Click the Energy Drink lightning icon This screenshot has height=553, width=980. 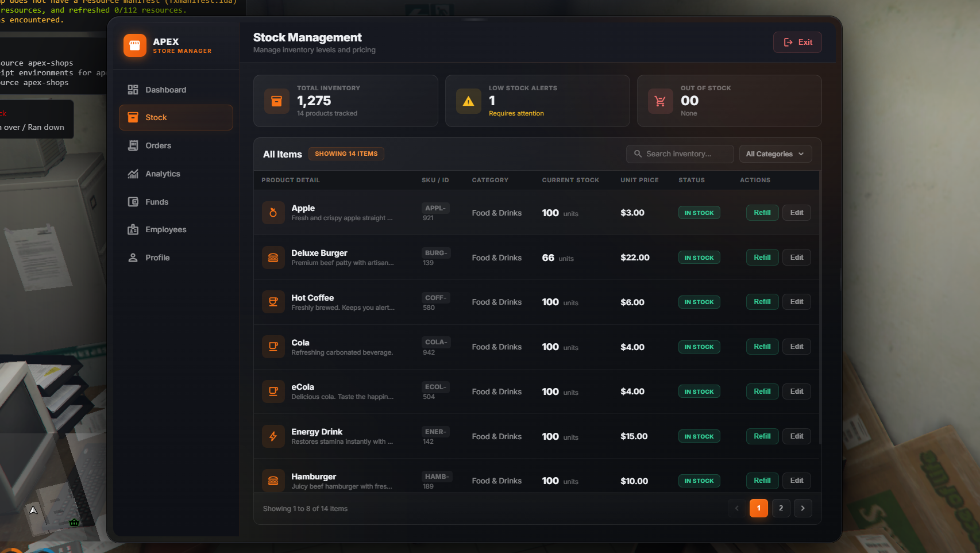[273, 436]
